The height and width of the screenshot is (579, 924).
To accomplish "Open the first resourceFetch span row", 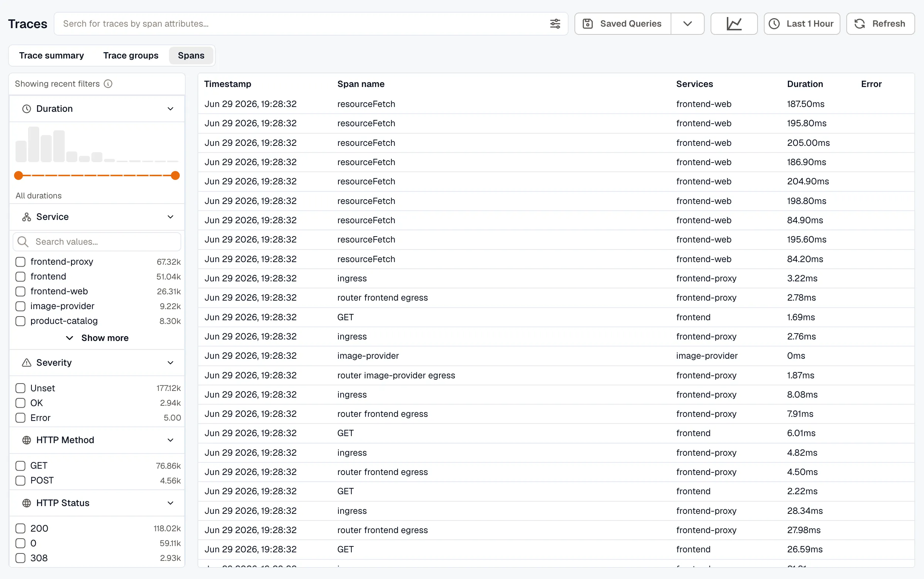I will click(x=556, y=104).
